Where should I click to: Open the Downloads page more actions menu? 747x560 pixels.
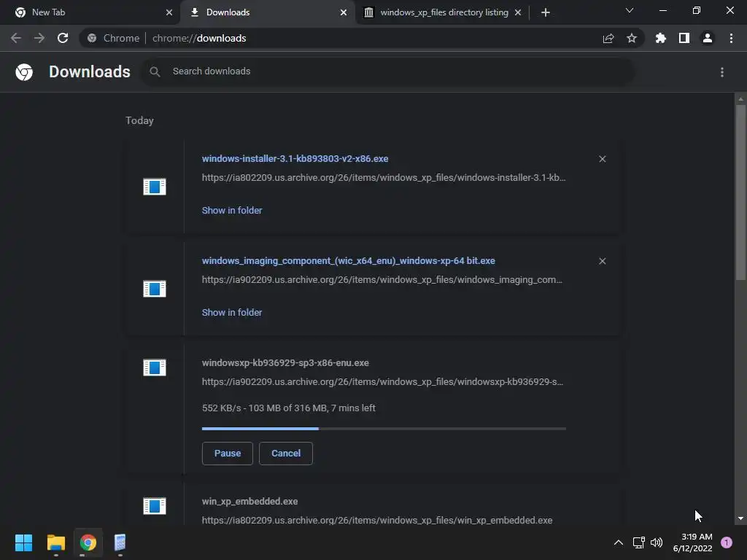coord(722,72)
